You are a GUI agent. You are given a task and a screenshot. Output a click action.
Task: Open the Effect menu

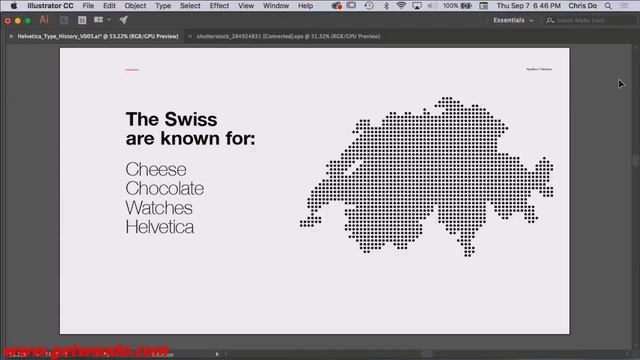point(219,6)
